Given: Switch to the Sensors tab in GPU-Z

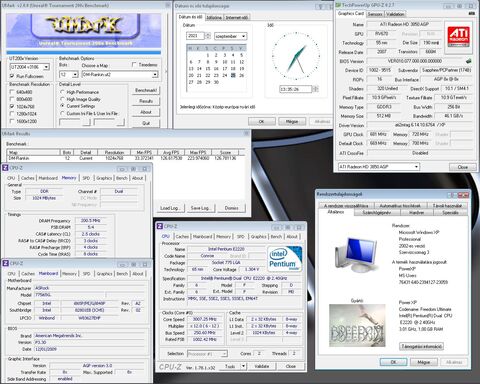Looking at the screenshot, I should click(375, 14).
